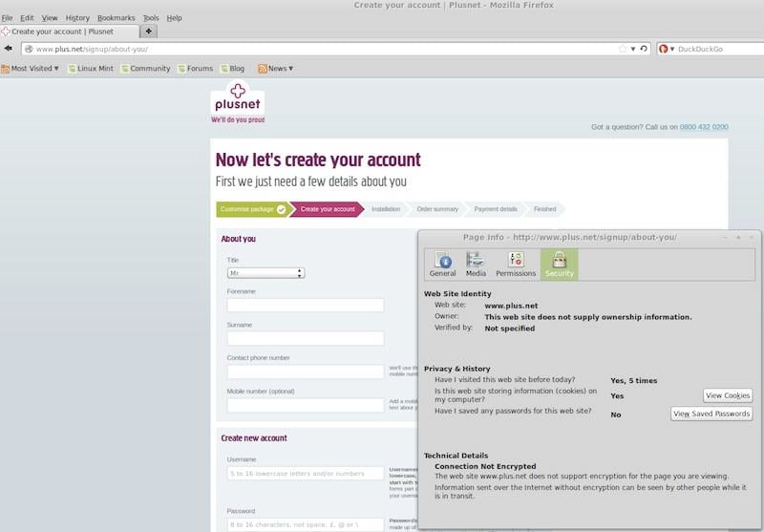
Task: Click the Finished step in progress bar
Action: (544, 209)
